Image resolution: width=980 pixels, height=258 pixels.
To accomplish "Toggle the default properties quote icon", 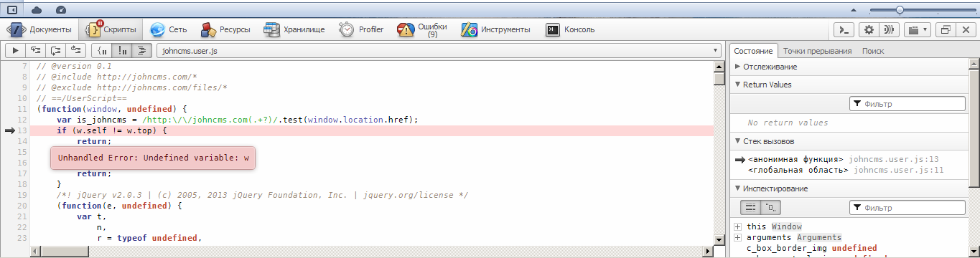I will tap(771, 208).
